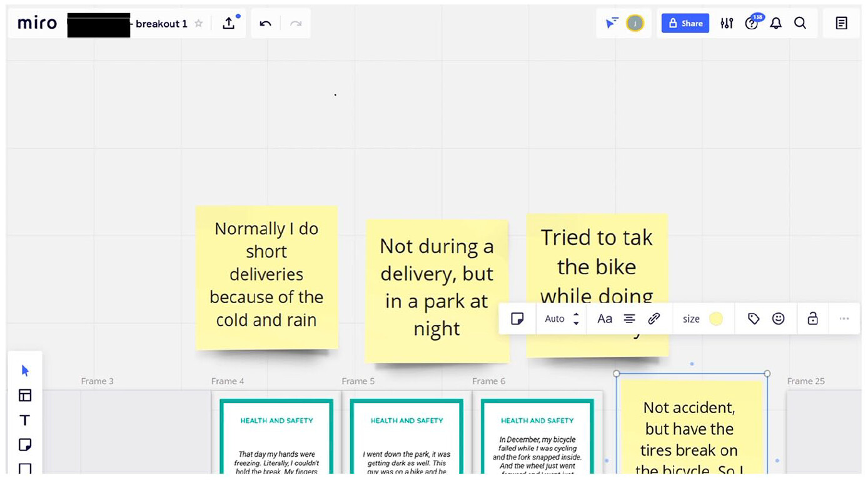This screenshot has width=868, height=480.
Task: Select the Text tool
Action: pos(25,420)
